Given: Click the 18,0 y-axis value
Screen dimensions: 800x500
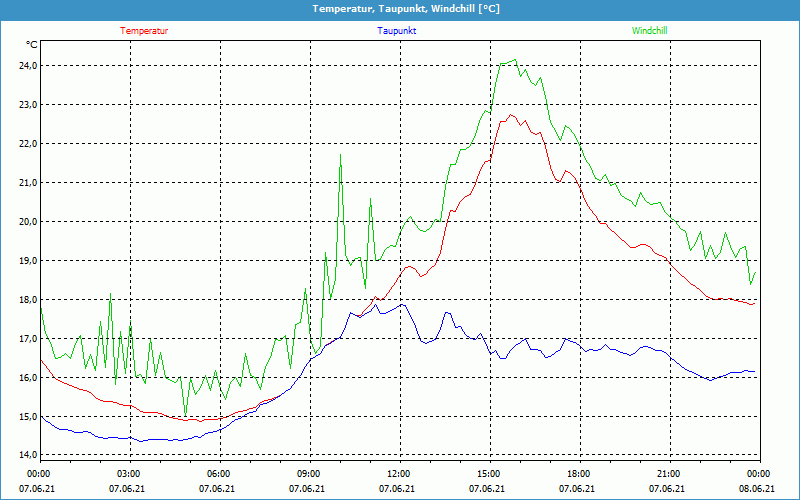Looking at the screenshot, I should click(28, 299).
